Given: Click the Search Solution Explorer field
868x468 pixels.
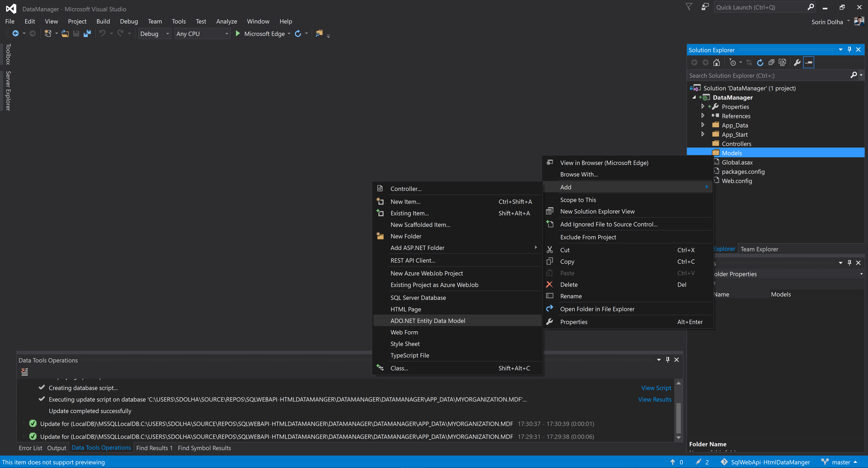Looking at the screenshot, I should [x=768, y=75].
